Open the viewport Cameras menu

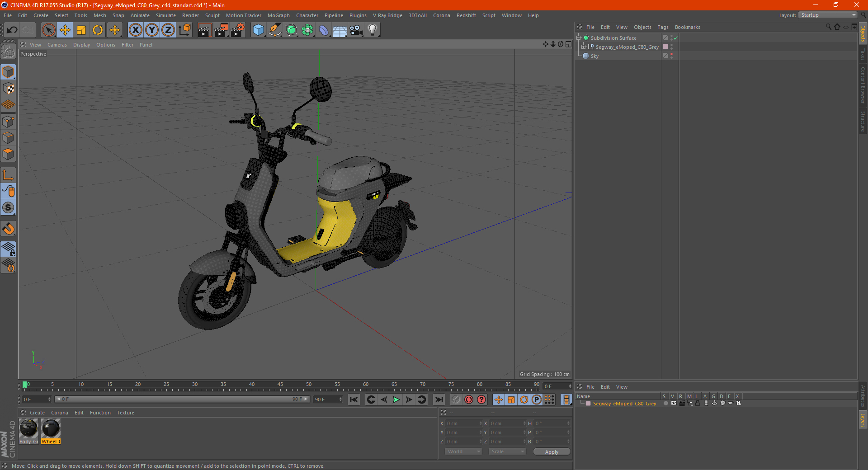[57, 45]
